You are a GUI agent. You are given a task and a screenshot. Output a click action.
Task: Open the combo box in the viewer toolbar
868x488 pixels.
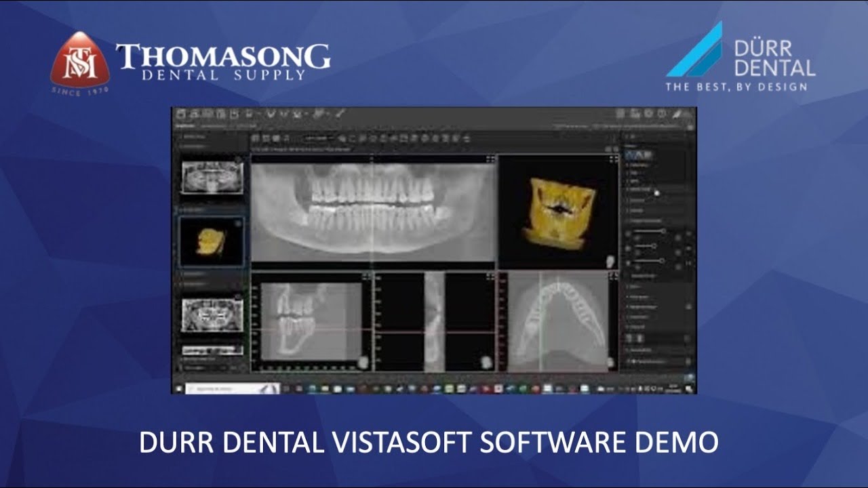pyautogui.click(x=318, y=139)
